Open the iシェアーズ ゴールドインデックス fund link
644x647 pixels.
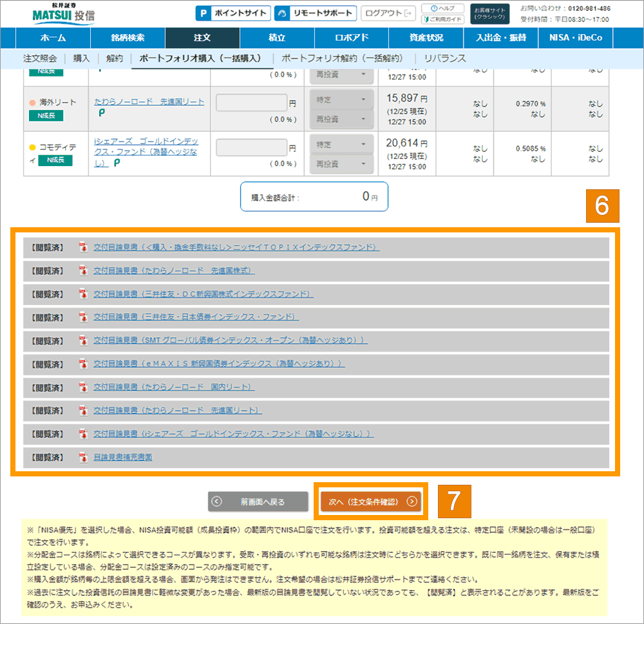[x=146, y=152]
